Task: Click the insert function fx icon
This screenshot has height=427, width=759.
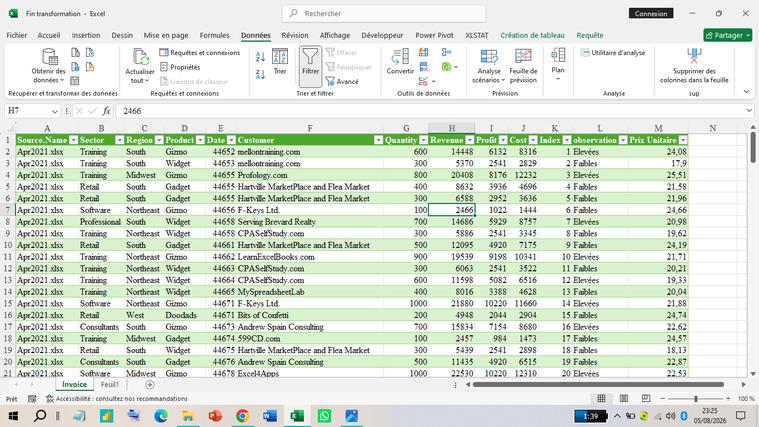Action: tap(106, 111)
